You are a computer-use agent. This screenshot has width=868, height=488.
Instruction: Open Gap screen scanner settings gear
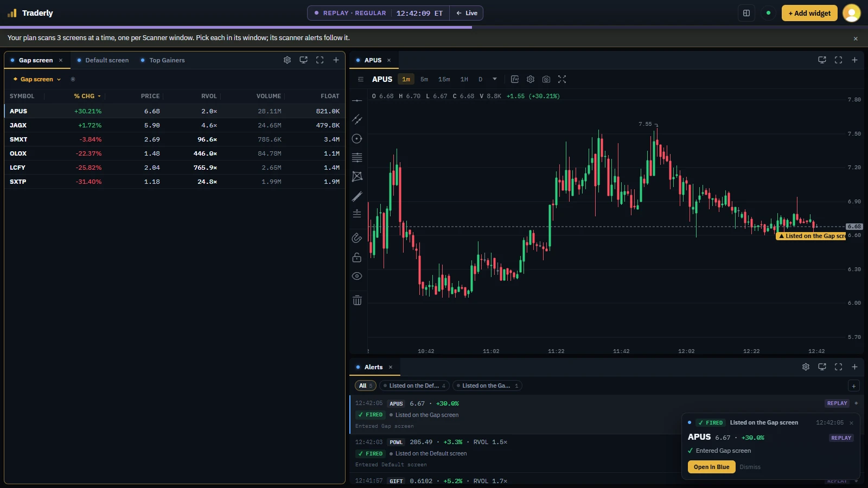(x=288, y=60)
